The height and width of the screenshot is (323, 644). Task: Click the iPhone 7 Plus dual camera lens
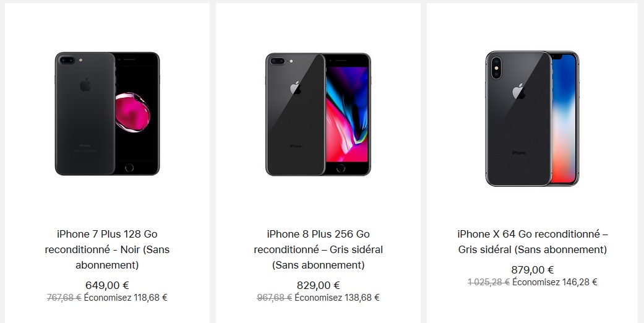(66, 61)
